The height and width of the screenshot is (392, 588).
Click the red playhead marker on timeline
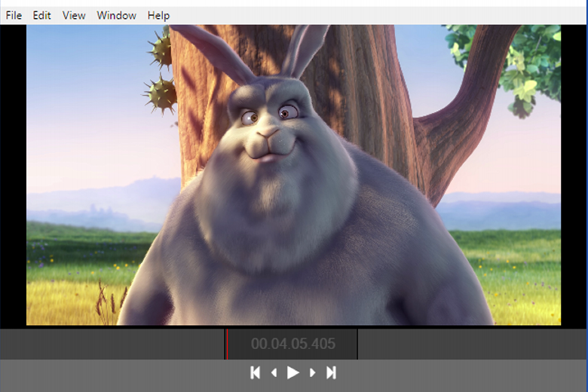coord(226,344)
